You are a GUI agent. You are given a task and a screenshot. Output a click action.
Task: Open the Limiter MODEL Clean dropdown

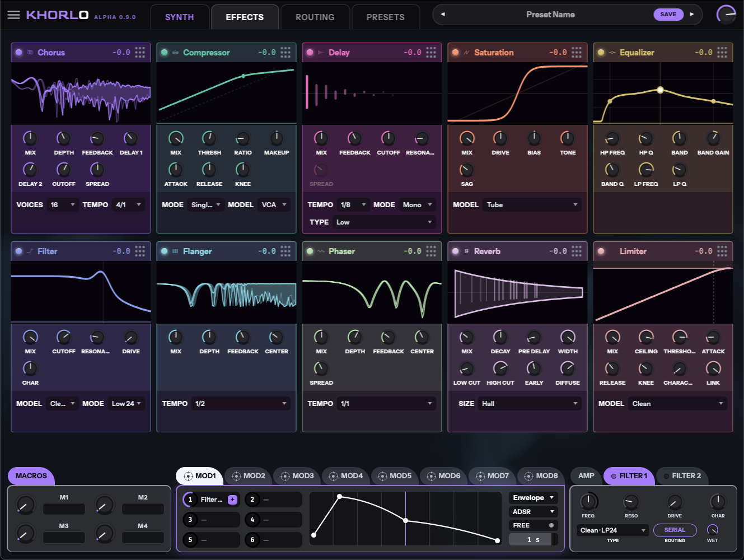(677, 403)
